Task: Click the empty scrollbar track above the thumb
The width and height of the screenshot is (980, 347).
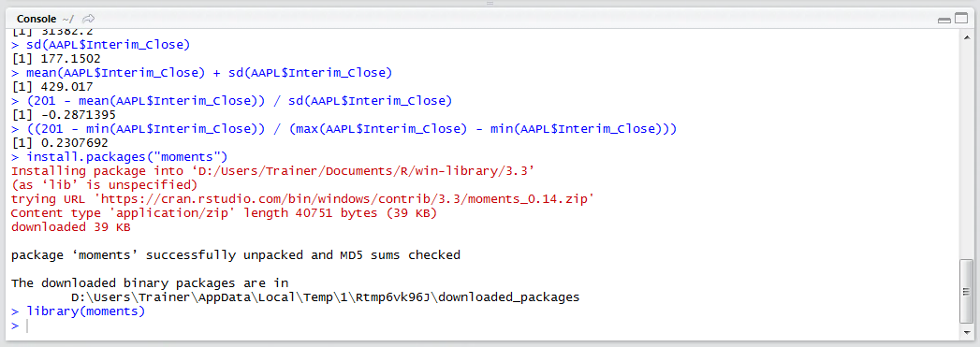Action: click(x=966, y=151)
